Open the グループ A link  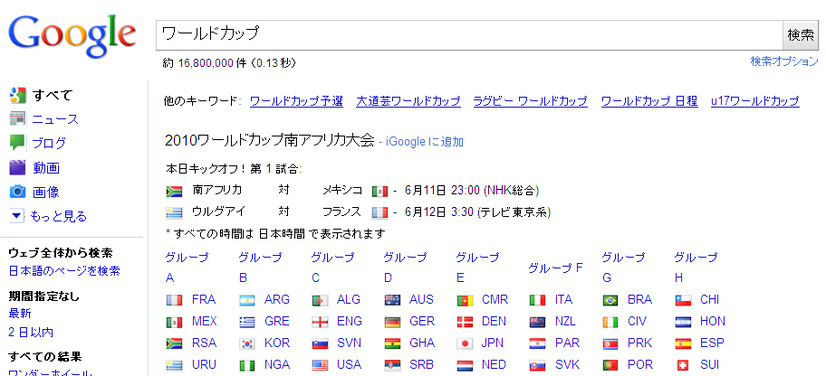187,268
